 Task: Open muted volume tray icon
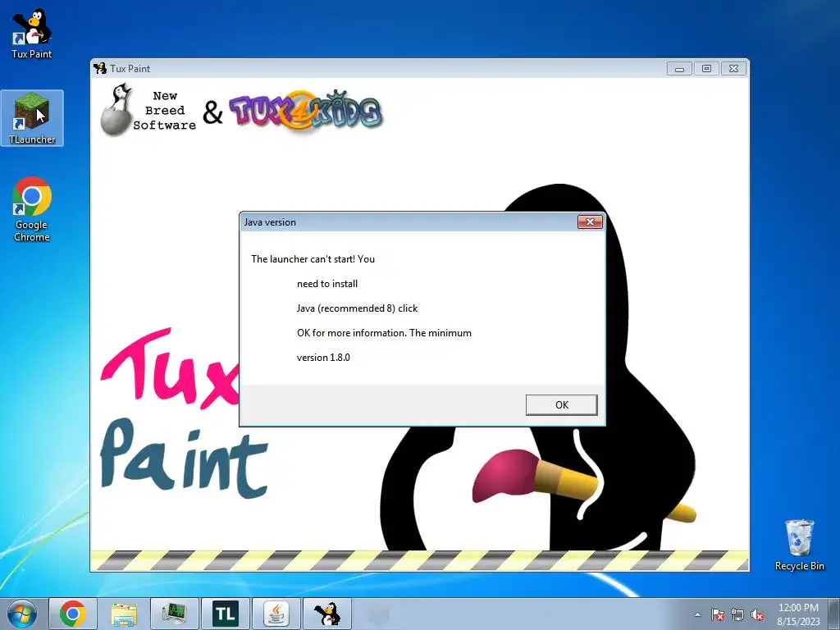click(757, 614)
